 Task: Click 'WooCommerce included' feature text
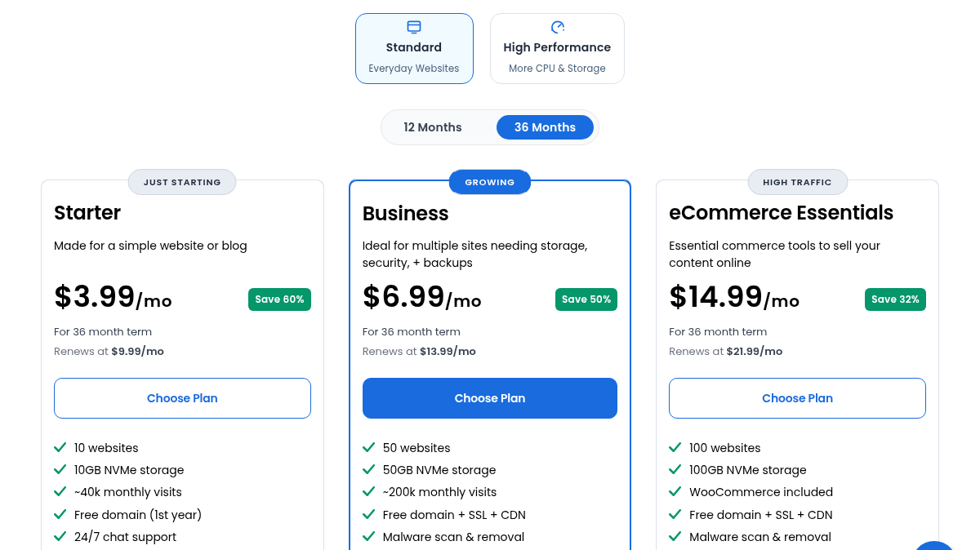[x=761, y=492]
